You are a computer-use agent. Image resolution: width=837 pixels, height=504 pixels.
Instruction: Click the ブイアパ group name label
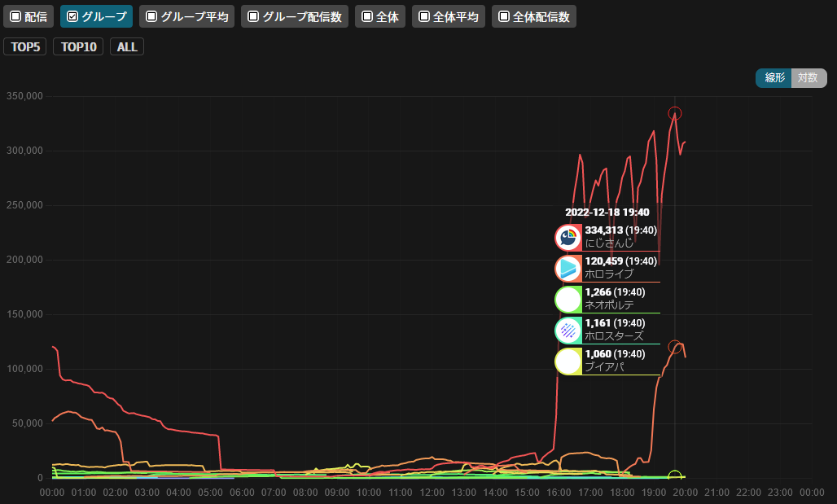point(604,366)
